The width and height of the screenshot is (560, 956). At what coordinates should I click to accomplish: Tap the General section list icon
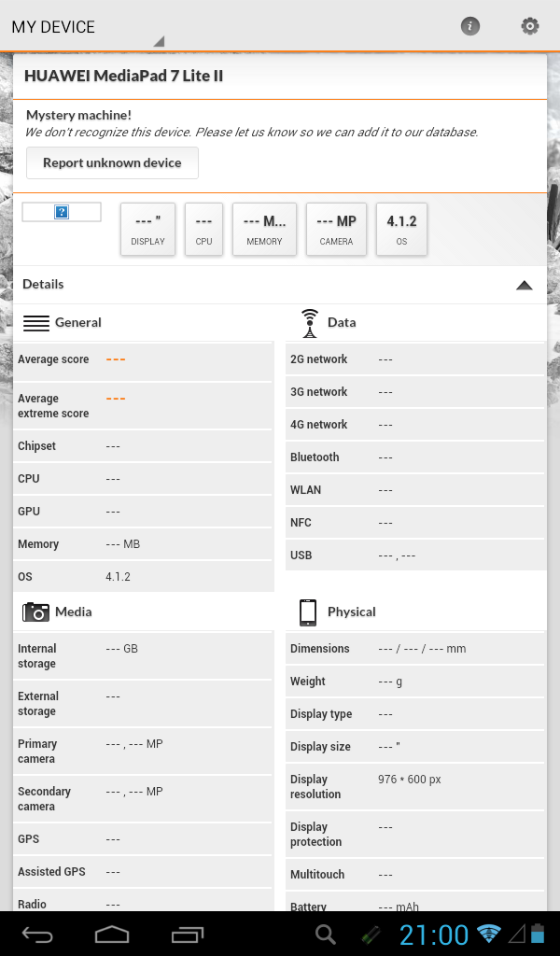tap(36, 322)
